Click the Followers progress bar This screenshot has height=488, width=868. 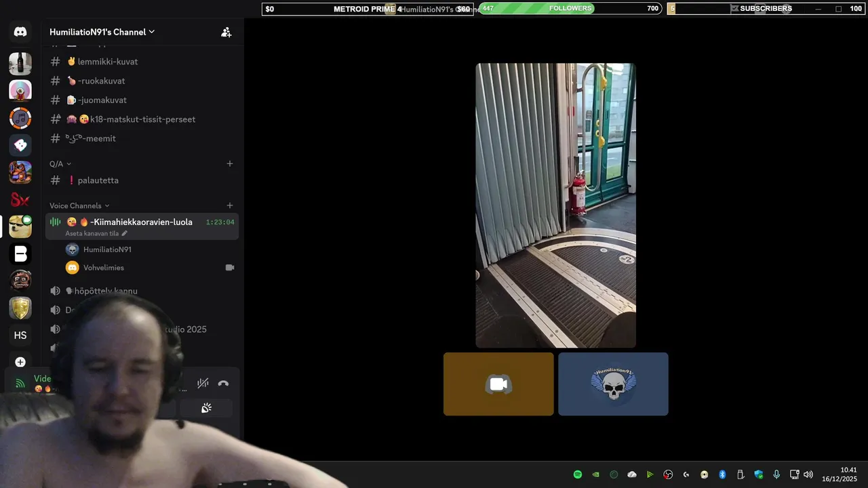coord(570,9)
